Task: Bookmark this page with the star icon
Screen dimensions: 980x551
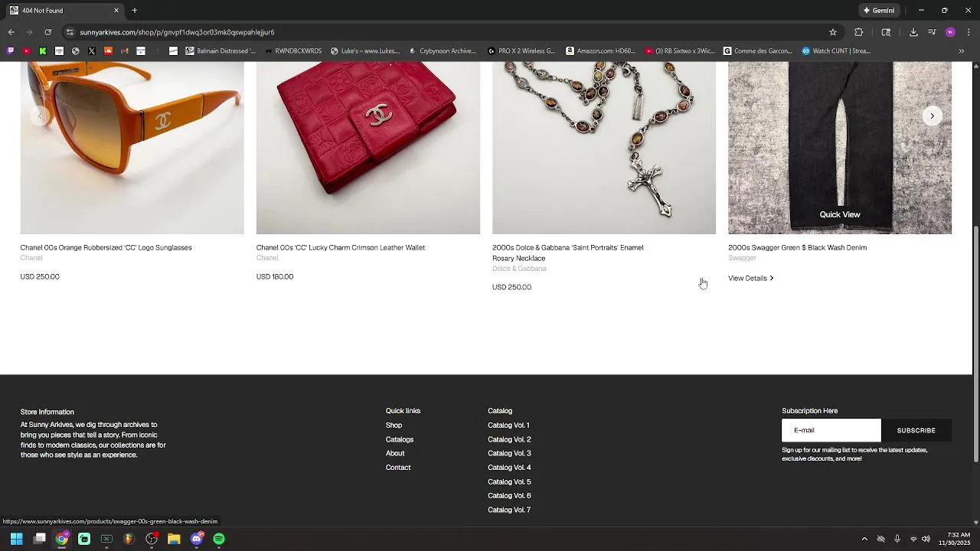Action: [x=833, y=32]
